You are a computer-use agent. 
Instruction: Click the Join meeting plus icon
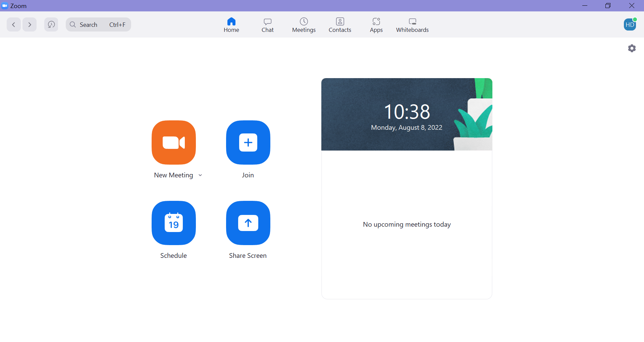(248, 142)
